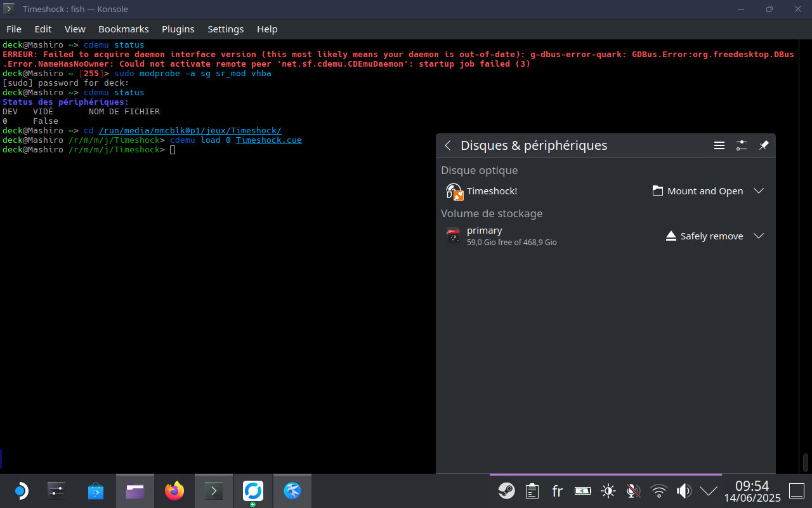This screenshot has width=812, height=508.
Task: Open the Konsole File menu
Action: pos(14,29)
